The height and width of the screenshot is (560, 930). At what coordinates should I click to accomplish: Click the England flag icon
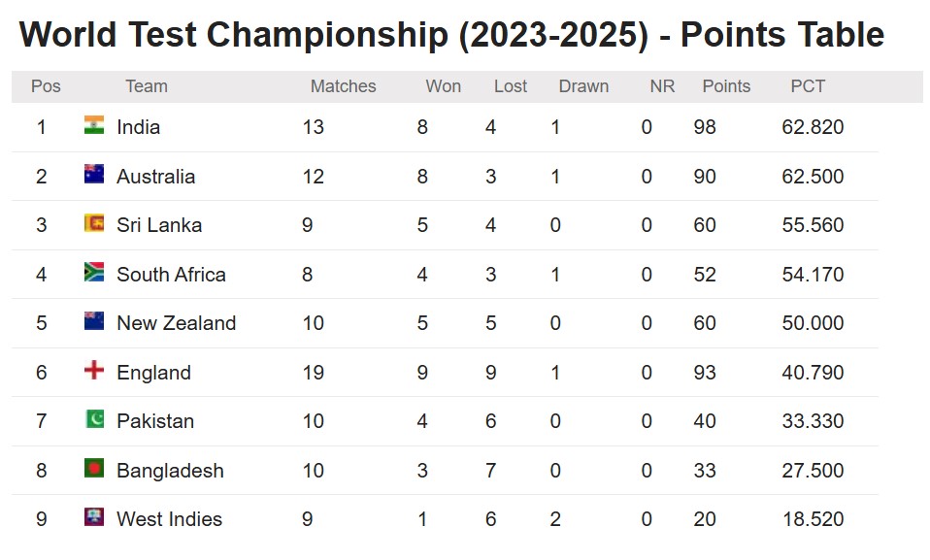point(94,370)
